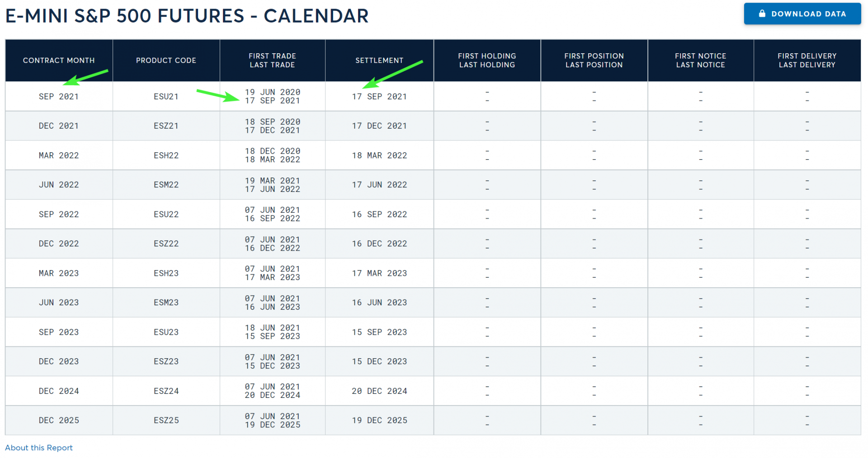Select the 20 DEC 2024 settlement cell

click(379, 391)
